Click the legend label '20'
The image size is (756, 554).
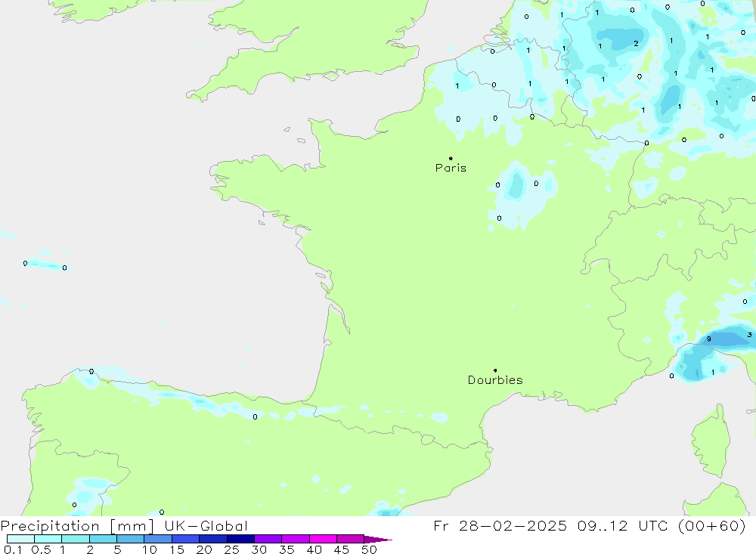(x=204, y=549)
